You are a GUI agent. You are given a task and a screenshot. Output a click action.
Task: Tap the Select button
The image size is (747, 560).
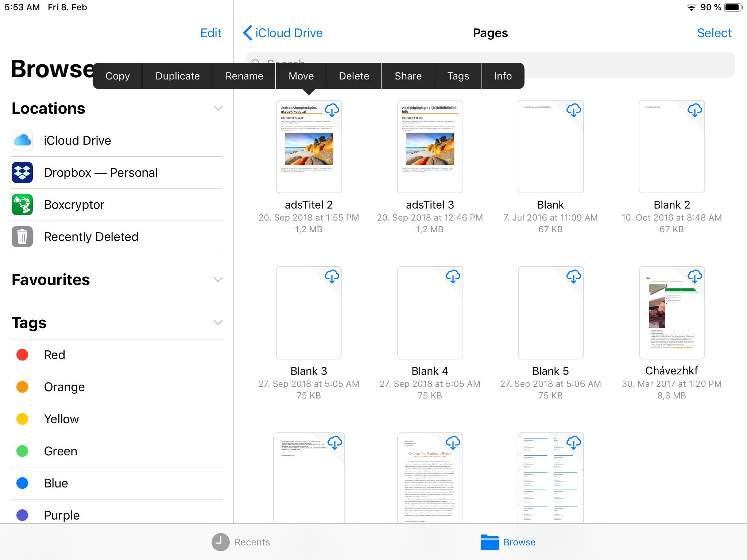click(x=714, y=33)
